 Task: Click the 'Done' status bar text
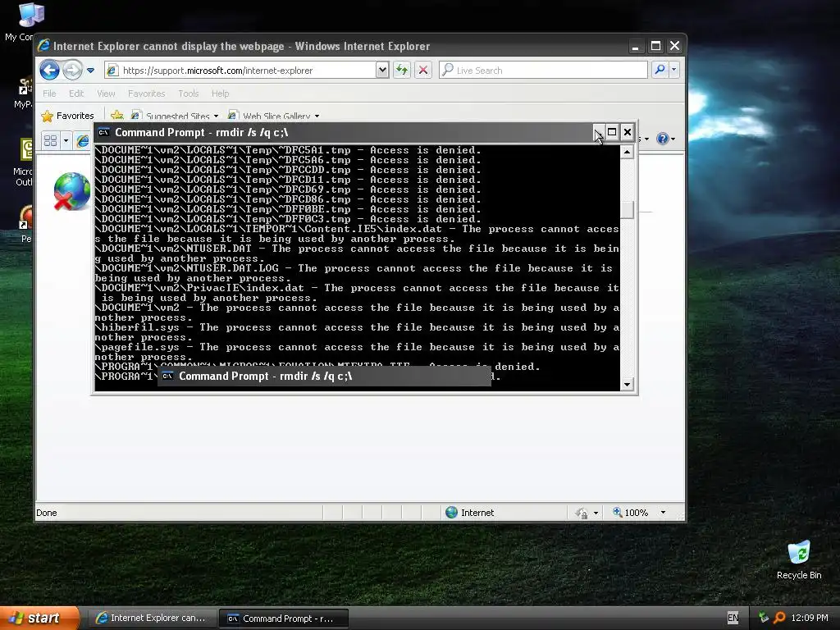click(47, 513)
